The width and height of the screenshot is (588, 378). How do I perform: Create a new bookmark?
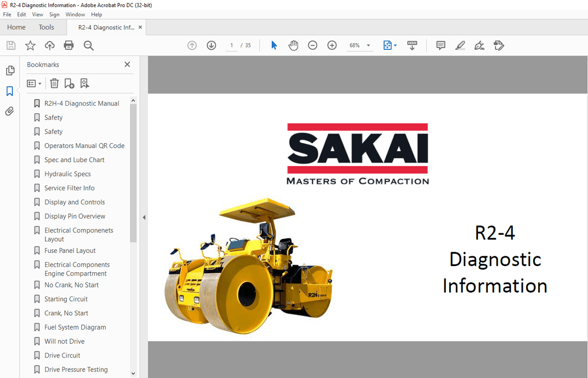(x=69, y=83)
